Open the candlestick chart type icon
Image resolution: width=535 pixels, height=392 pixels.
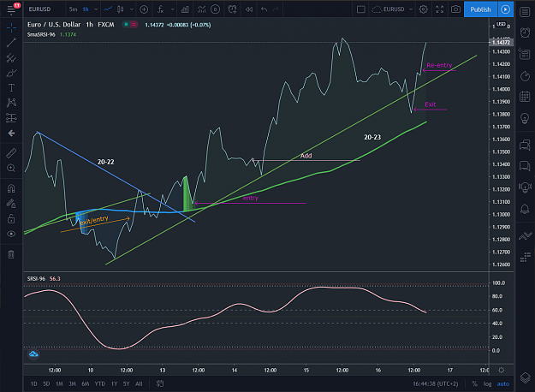point(120,9)
